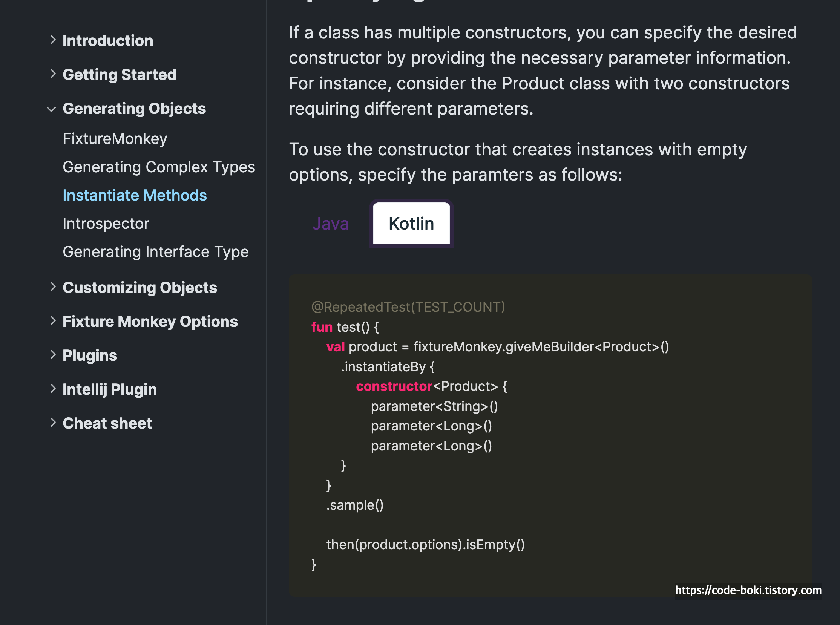Click the code-boki.tistory.com watermark URL
840x625 pixels.
pyautogui.click(x=748, y=591)
